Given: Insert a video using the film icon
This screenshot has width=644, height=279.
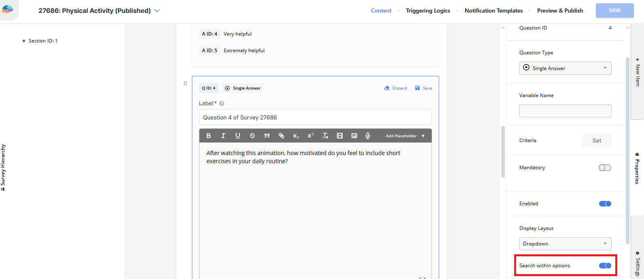Looking at the screenshot, I should click(x=340, y=136).
